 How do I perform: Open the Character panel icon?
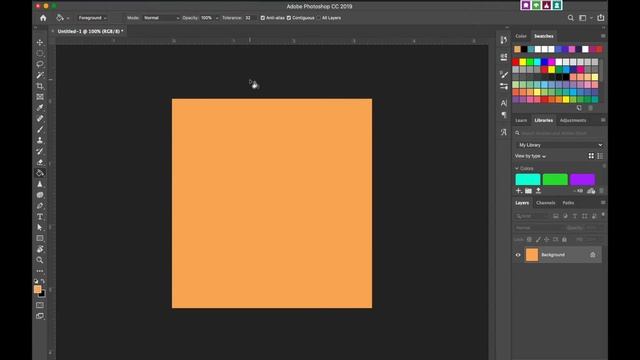504,103
